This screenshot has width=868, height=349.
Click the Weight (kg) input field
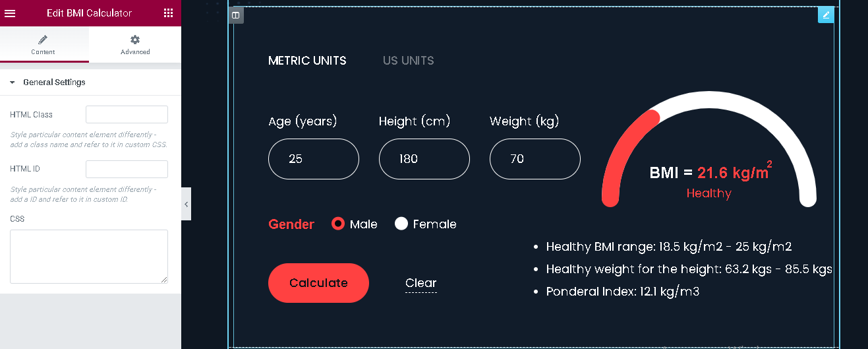535,159
